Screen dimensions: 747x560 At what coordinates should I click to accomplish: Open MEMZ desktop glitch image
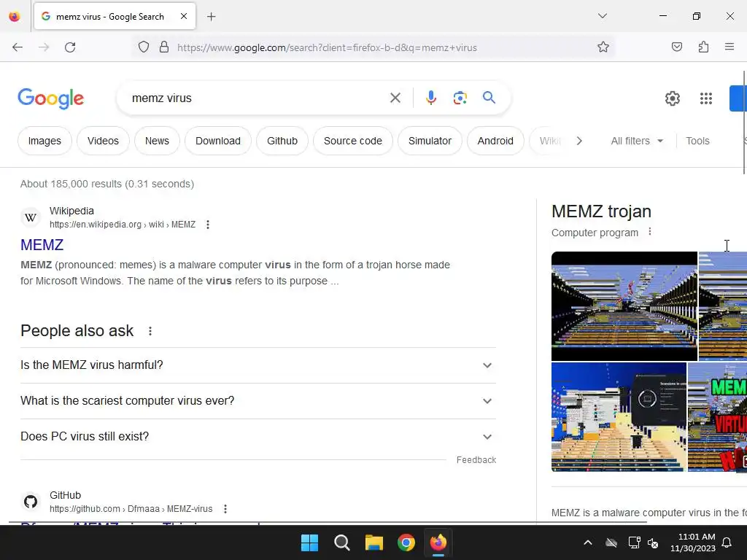point(619,417)
